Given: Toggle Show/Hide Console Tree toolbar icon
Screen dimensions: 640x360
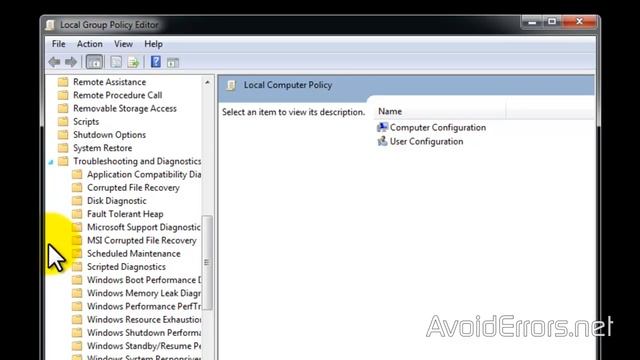Looking at the screenshot, I should coord(94,62).
